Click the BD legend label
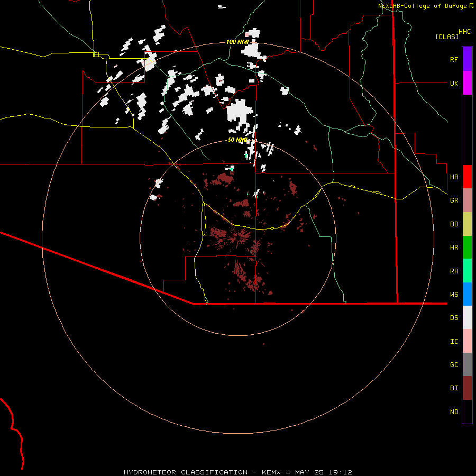The height and width of the screenshot is (476, 476). (454, 224)
